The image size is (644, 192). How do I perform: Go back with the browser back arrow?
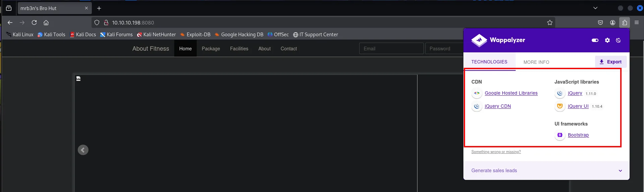click(10, 22)
